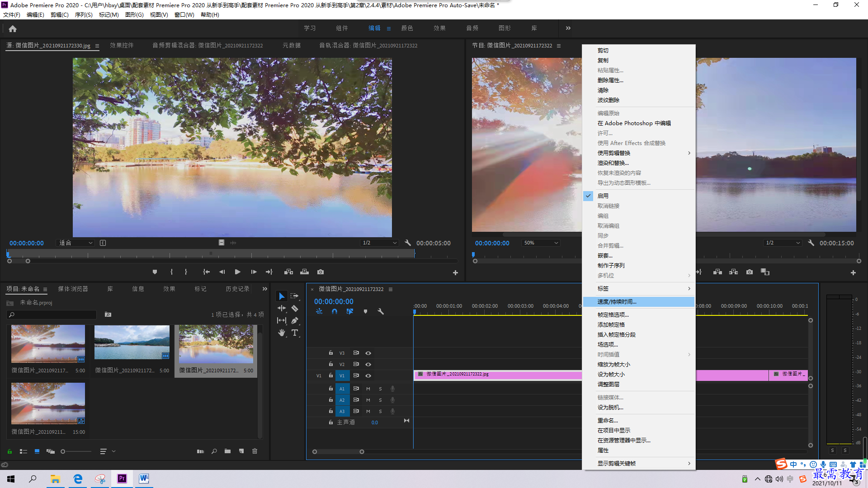The image size is (868, 488).
Task: Toggle V2 track output eye
Action: click(368, 364)
